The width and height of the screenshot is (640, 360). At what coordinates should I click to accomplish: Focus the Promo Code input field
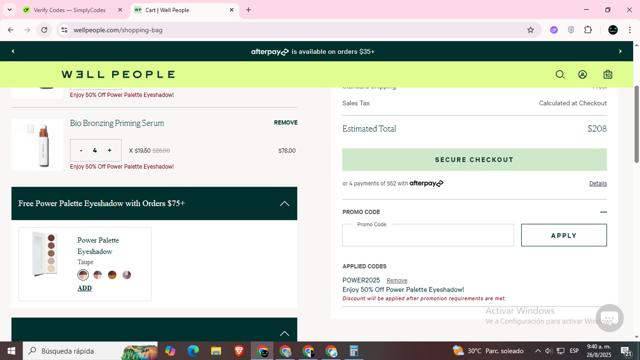pos(428,235)
